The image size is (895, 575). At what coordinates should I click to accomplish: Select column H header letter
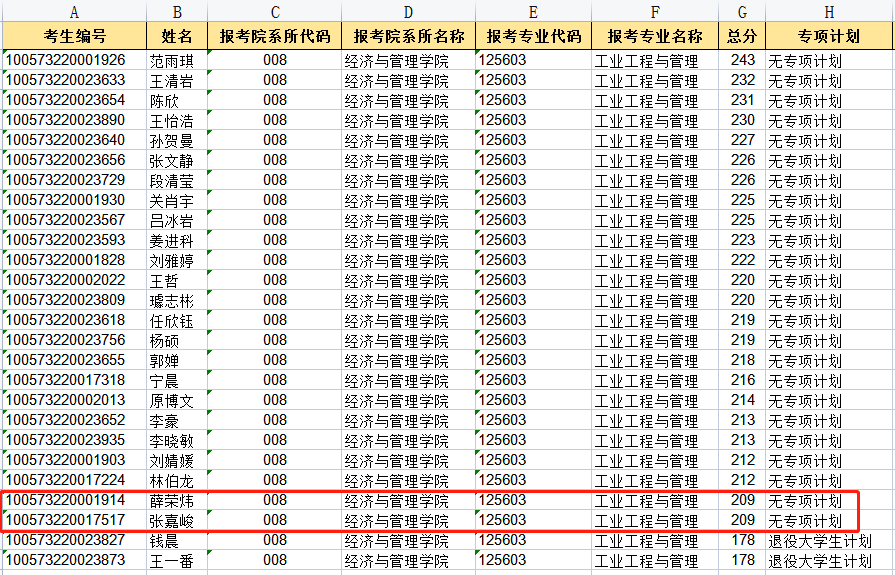[x=829, y=11]
